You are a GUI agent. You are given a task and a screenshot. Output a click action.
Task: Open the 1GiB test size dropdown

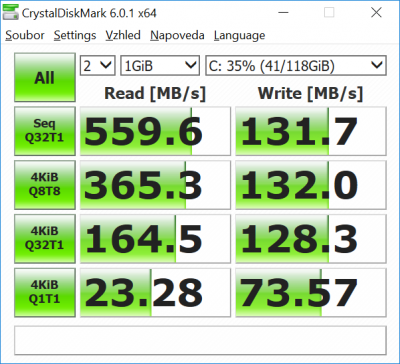160,65
